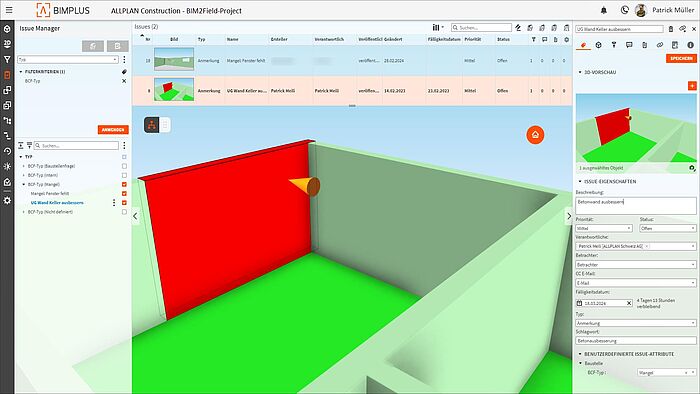
Task: Remove the BCF-Typ filter criterion
Action: click(124, 81)
